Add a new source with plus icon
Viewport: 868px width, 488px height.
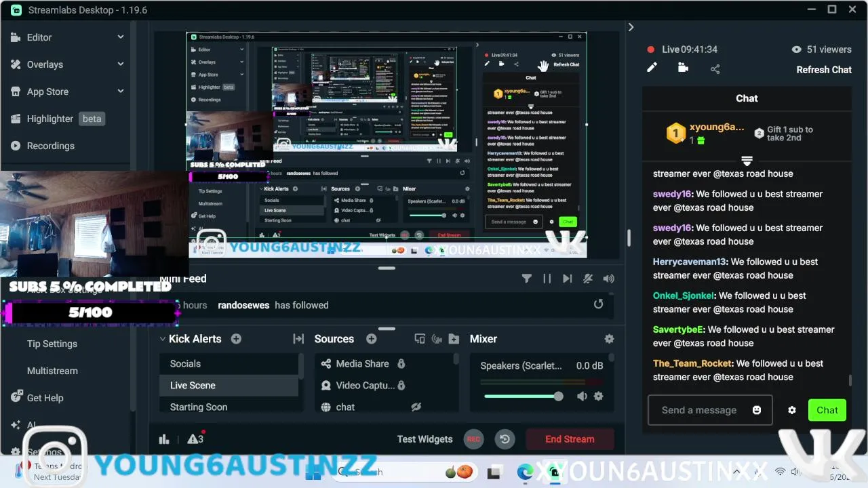pos(371,339)
